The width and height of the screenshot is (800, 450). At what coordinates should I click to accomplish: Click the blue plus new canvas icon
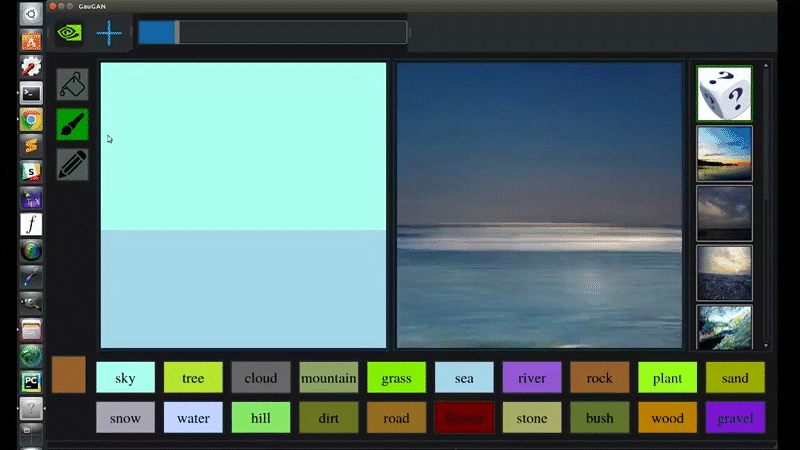coord(109,33)
